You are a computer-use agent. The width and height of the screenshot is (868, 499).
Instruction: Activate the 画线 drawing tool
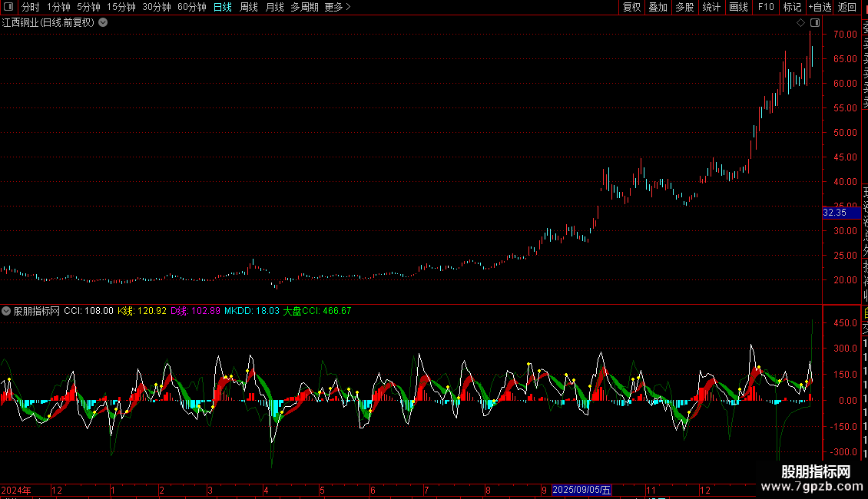[738, 7]
